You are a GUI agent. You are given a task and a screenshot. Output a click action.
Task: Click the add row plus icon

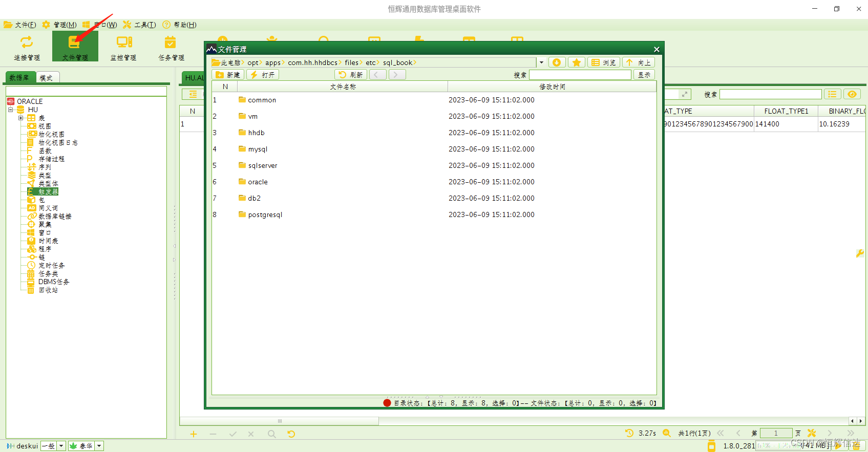pyautogui.click(x=194, y=434)
